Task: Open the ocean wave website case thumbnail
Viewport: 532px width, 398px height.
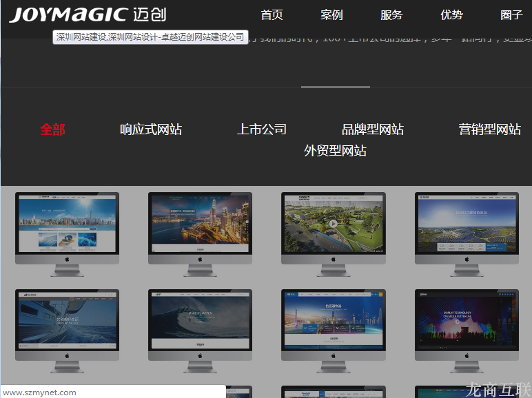Action: coord(200,322)
